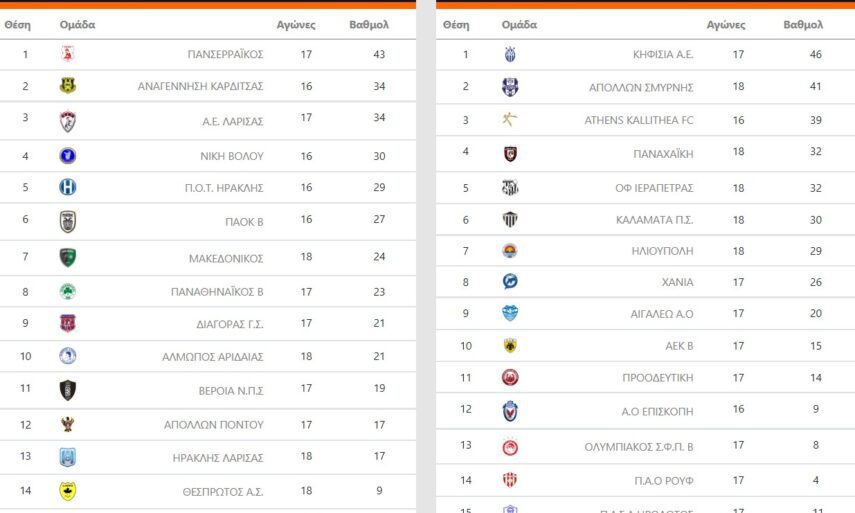Click the left table's Βαθμολ column header
This screenshot has width=855, height=513.
(x=368, y=24)
